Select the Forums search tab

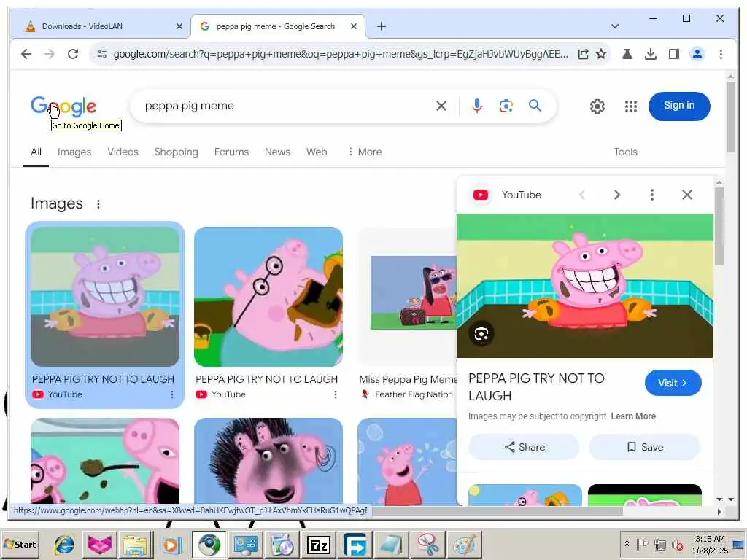click(231, 152)
